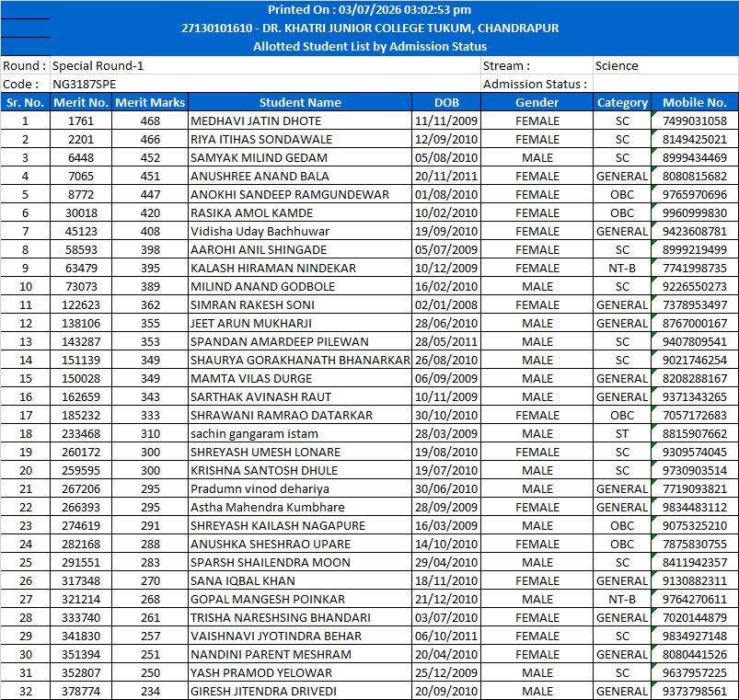Viewport: 739px width, 700px height.
Task: Select 'SANA IQBAL KHAN' name cell
Action: 300,580
